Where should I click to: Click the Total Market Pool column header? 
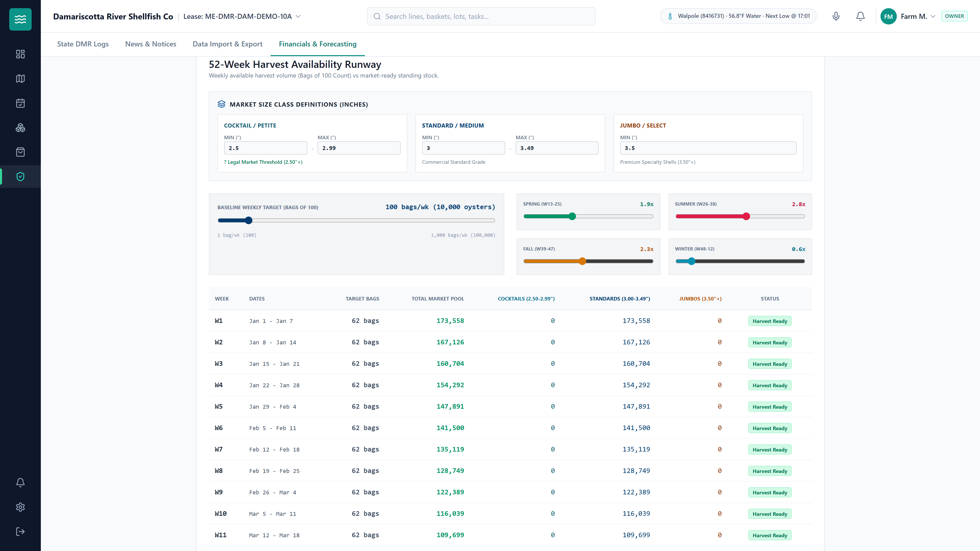coord(437,298)
